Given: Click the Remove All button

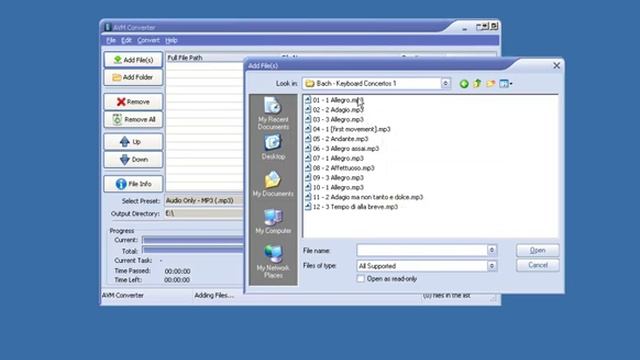Looking at the screenshot, I should pyautogui.click(x=133, y=120).
